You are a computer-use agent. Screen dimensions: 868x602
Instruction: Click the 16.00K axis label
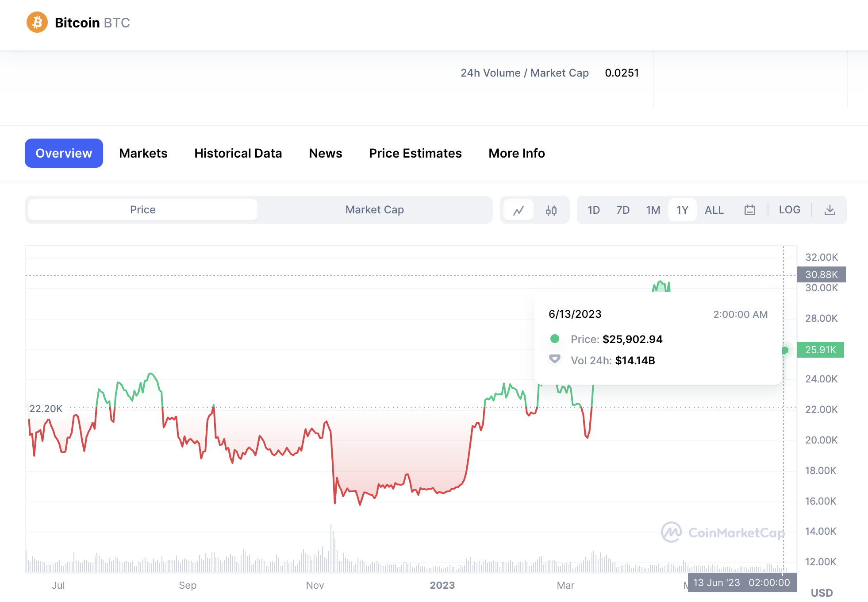[x=821, y=501]
